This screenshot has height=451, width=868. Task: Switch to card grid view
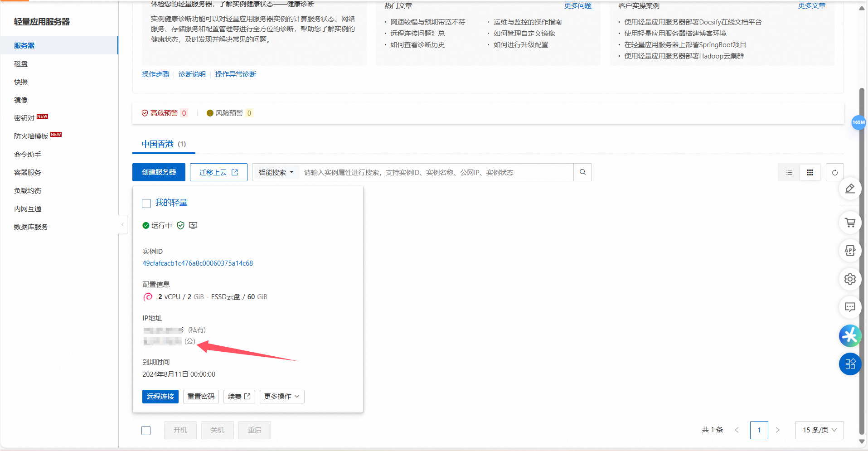[810, 172]
